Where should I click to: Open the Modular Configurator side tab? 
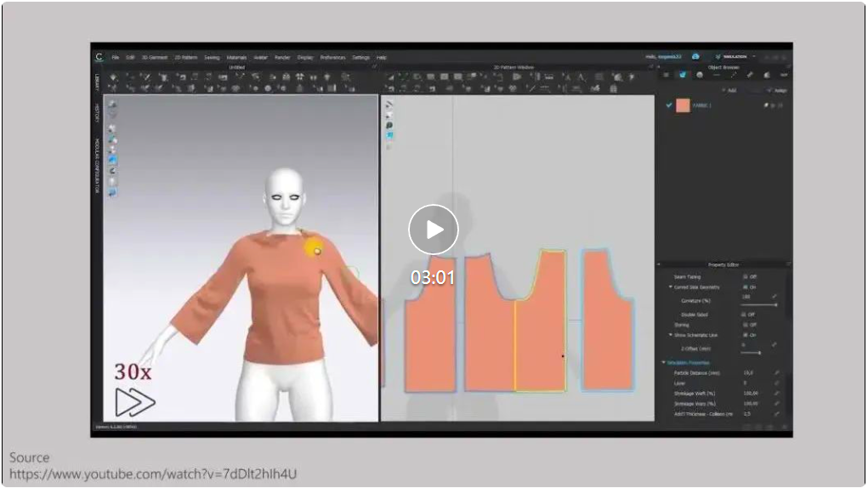click(97, 166)
